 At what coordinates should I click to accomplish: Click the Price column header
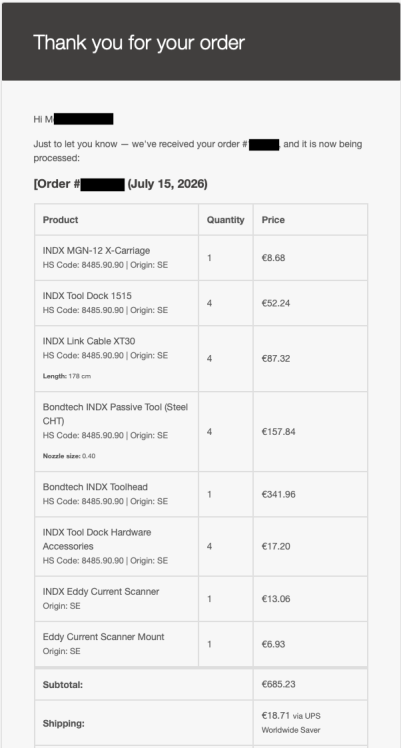[x=273, y=220]
